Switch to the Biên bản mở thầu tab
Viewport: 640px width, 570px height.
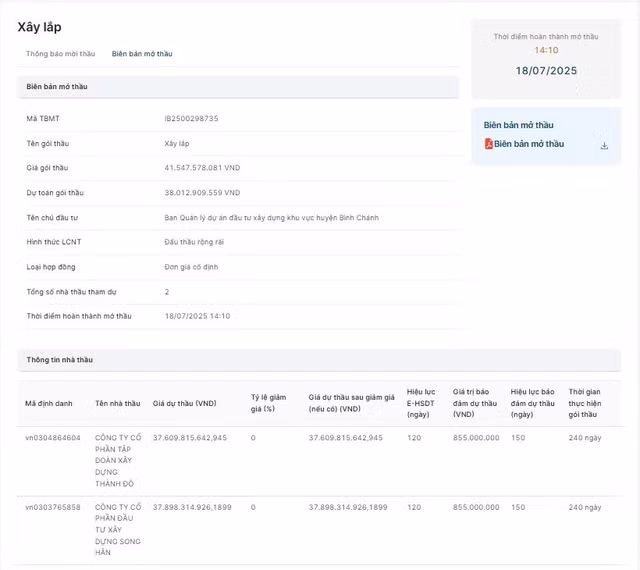(142, 54)
